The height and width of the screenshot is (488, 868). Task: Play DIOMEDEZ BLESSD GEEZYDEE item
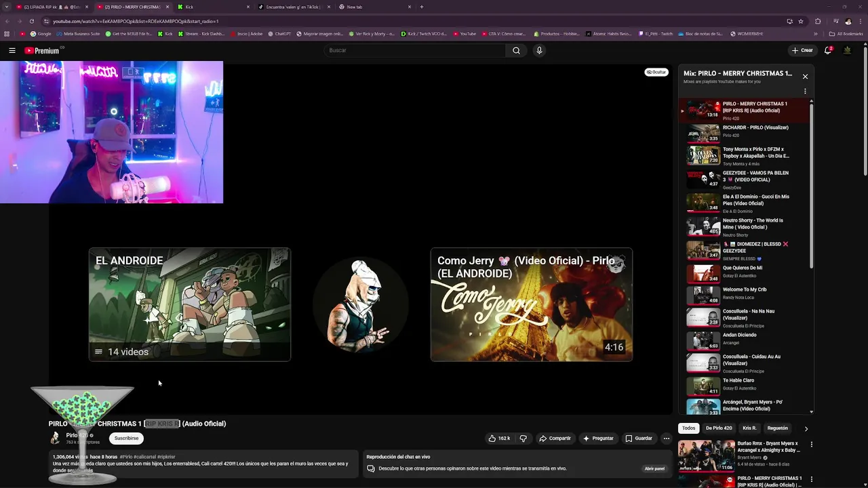[x=745, y=251]
